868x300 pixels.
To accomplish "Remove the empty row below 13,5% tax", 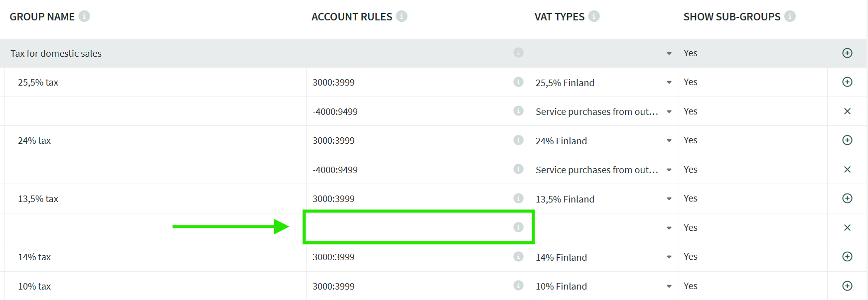I will click(x=847, y=228).
